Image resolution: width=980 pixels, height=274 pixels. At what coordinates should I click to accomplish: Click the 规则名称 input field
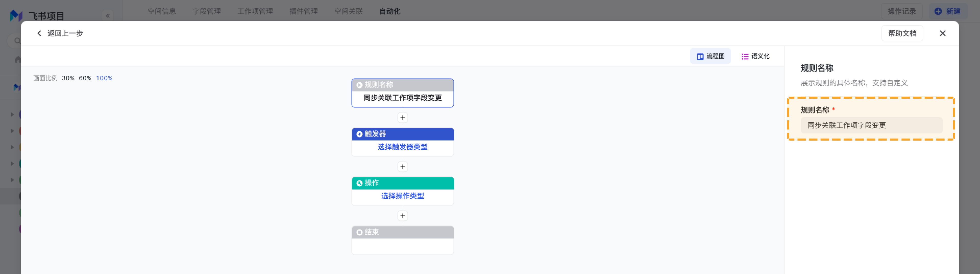point(871,125)
